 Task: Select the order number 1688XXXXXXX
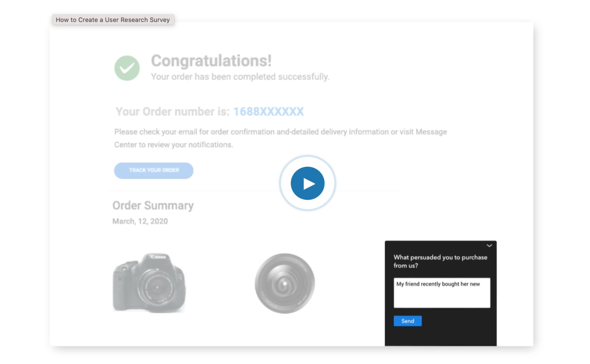tap(268, 112)
